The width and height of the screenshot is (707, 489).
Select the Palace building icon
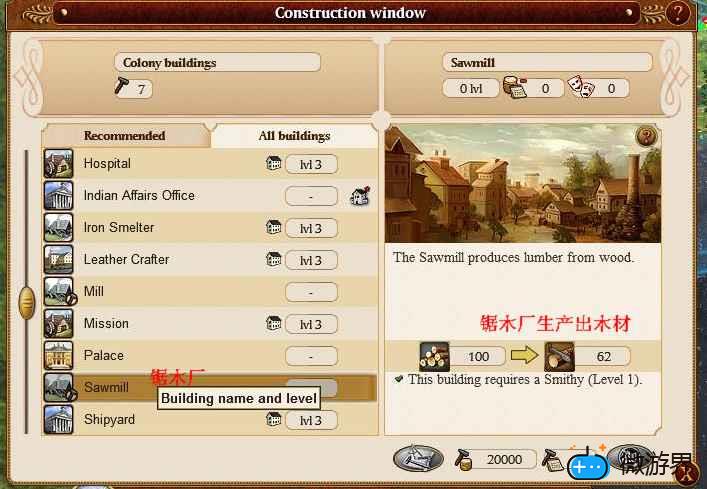59,356
